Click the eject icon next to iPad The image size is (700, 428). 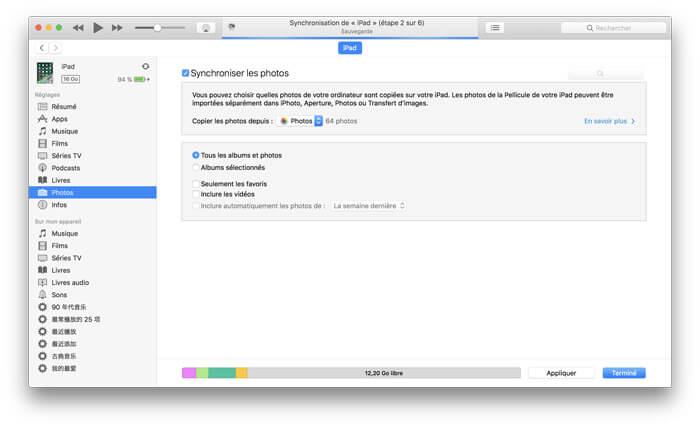146,66
